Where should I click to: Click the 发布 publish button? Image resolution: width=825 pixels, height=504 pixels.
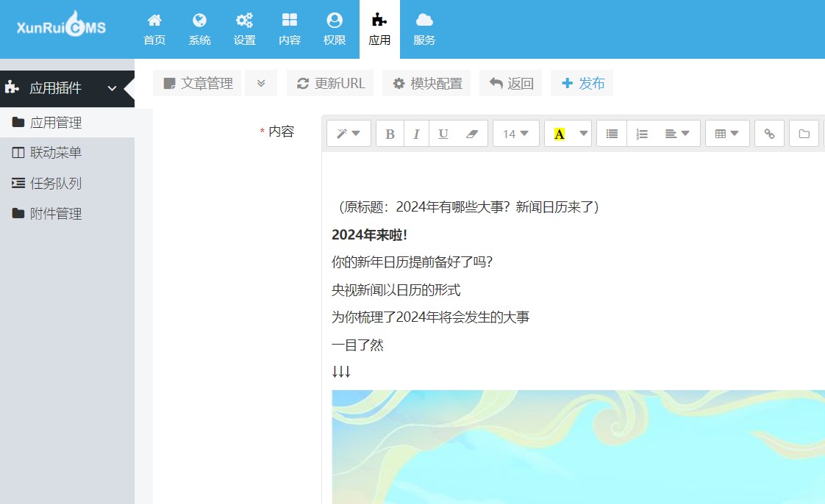click(x=582, y=82)
